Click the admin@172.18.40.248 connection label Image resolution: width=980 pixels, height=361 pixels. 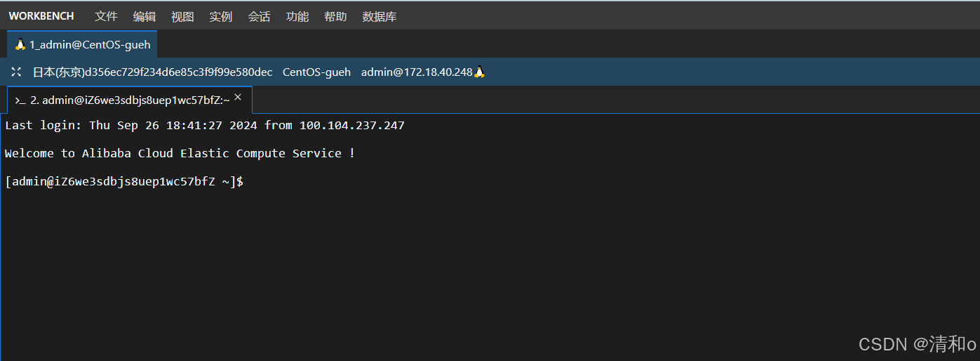pyautogui.click(x=417, y=72)
